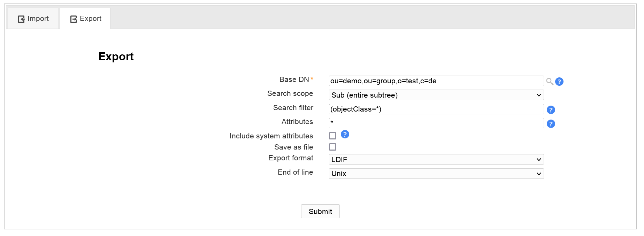Open help icon for Search filter
The height and width of the screenshot is (236, 644).
551,110
